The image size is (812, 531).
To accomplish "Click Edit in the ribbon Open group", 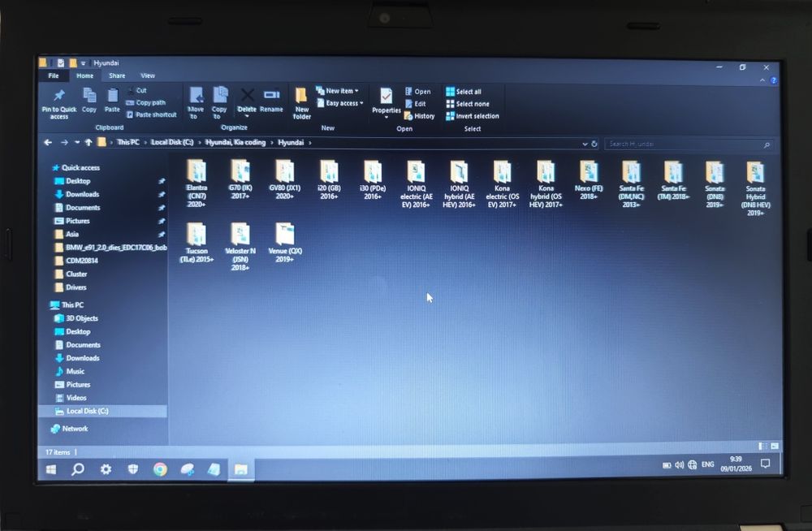I will click(415, 104).
